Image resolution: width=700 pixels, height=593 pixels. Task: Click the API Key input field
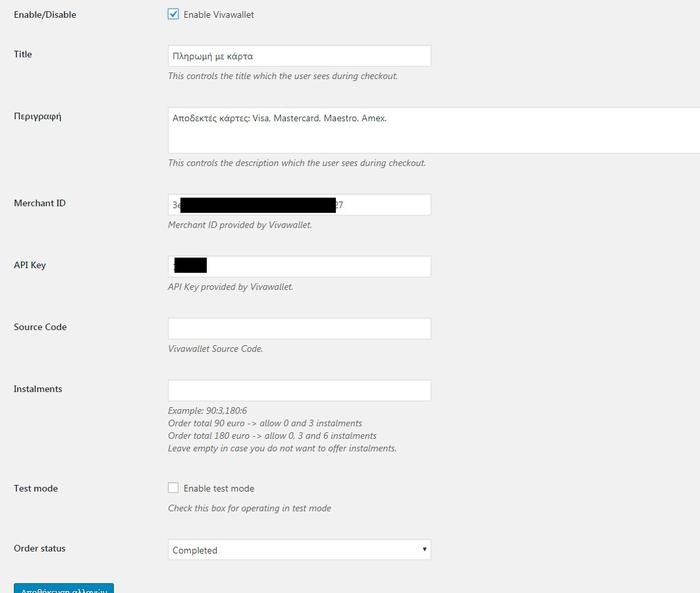pyautogui.click(x=299, y=266)
